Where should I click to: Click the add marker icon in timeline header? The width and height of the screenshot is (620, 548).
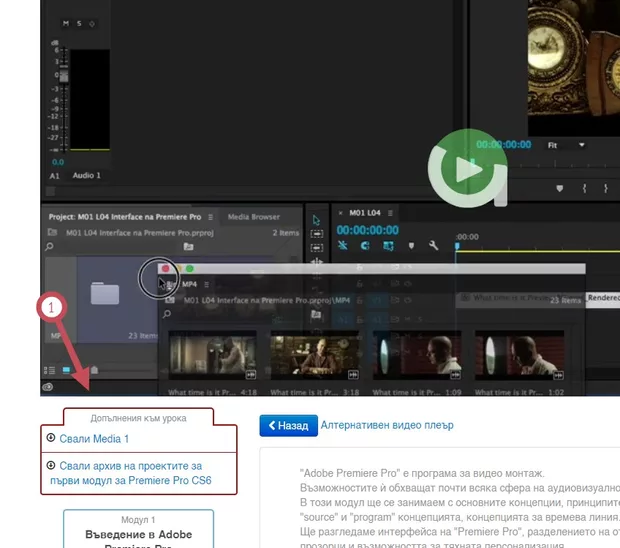coord(411,246)
